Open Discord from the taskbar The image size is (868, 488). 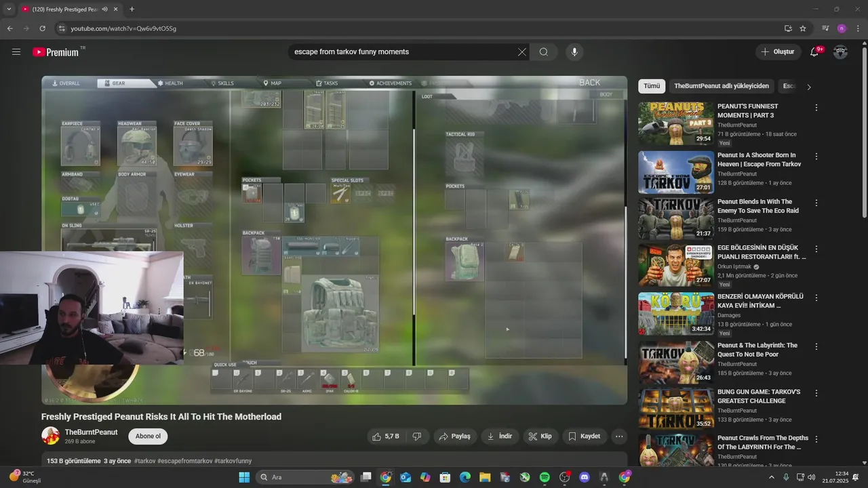point(585,477)
